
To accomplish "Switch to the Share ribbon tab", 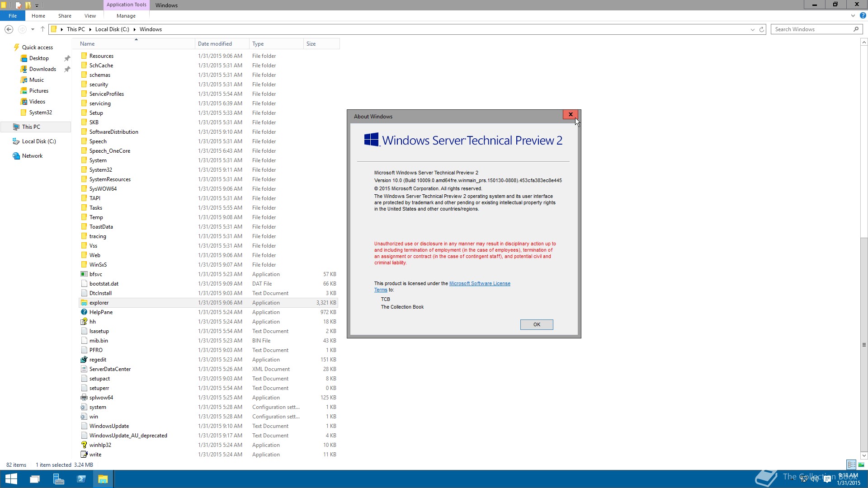I will tap(65, 16).
